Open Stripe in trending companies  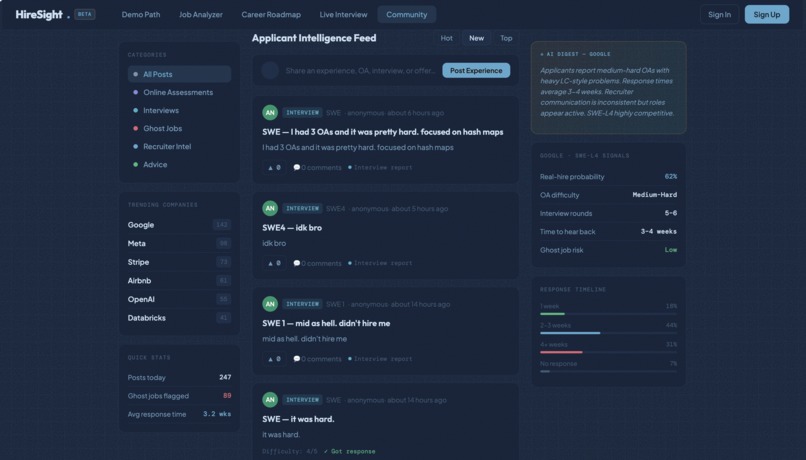pyautogui.click(x=179, y=262)
